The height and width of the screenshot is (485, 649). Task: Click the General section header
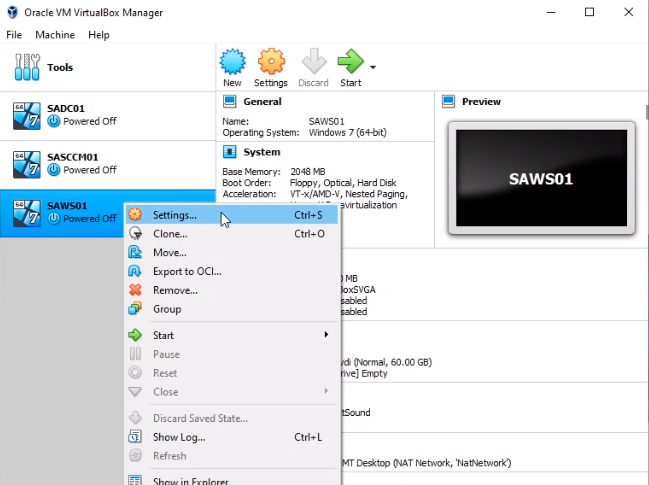(262, 102)
